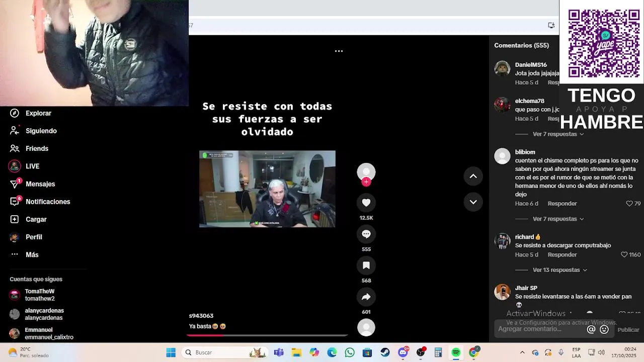644x362 pixels.
Task: Open File Explorer from taskbar
Action: click(296, 352)
